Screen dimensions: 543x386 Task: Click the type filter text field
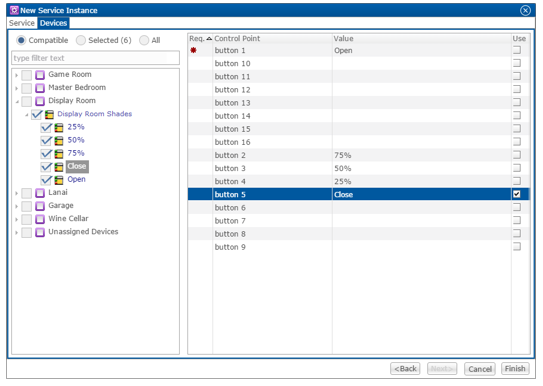coord(96,58)
